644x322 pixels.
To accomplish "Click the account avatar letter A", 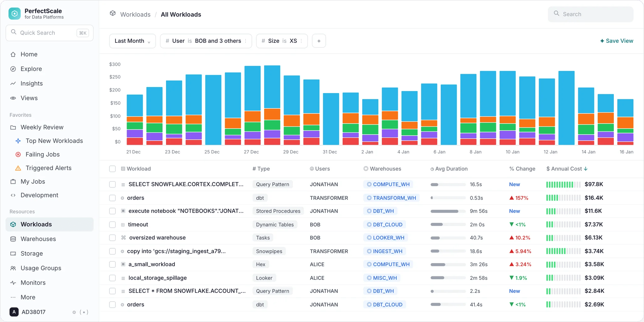I will (14, 312).
